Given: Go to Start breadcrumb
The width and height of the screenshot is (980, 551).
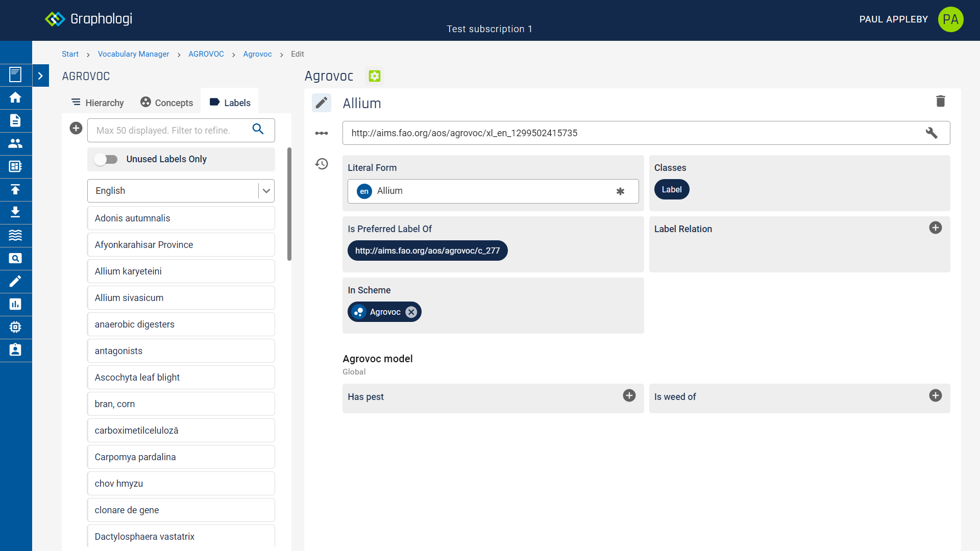Looking at the screenshot, I should (x=70, y=54).
